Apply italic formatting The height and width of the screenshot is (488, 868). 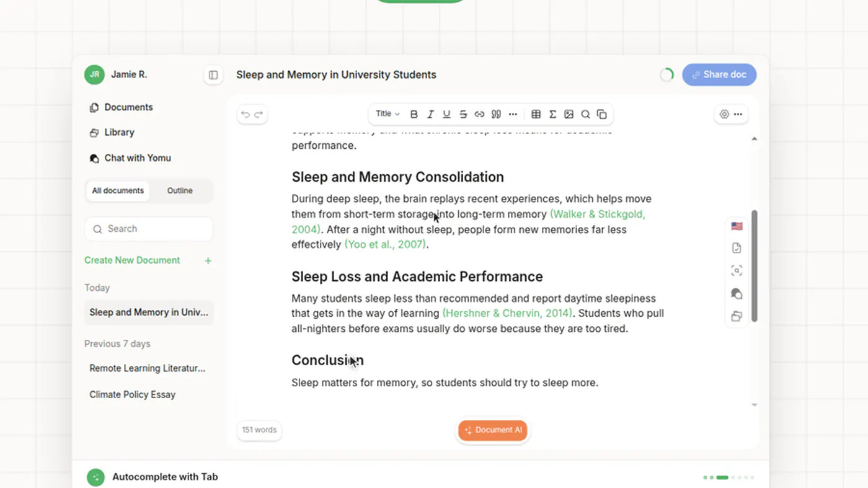430,114
